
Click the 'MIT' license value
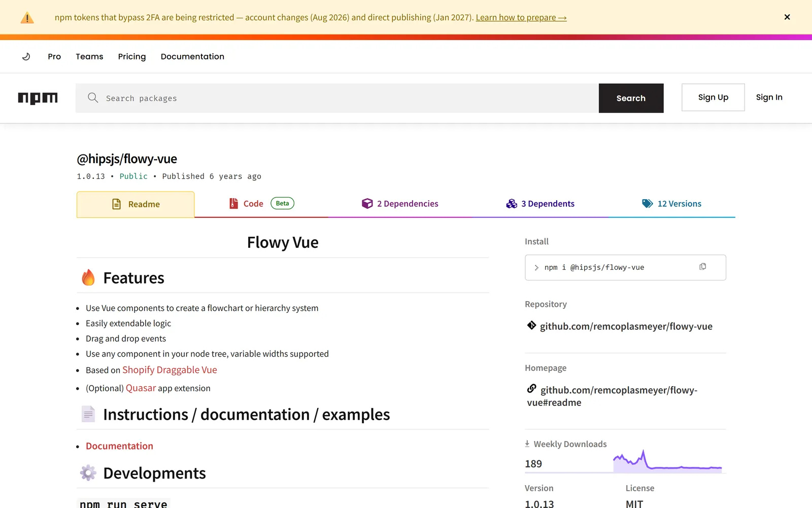pyautogui.click(x=634, y=504)
